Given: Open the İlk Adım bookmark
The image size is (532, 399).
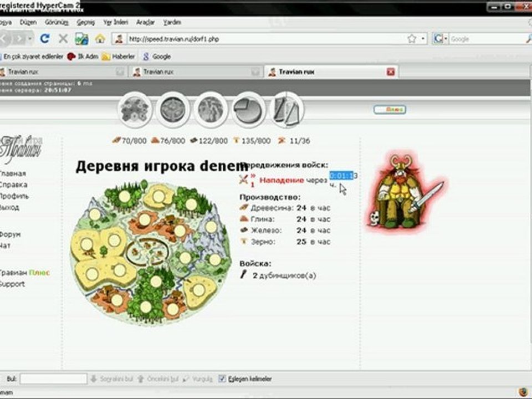Looking at the screenshot, I should click(x=83, y=57).
